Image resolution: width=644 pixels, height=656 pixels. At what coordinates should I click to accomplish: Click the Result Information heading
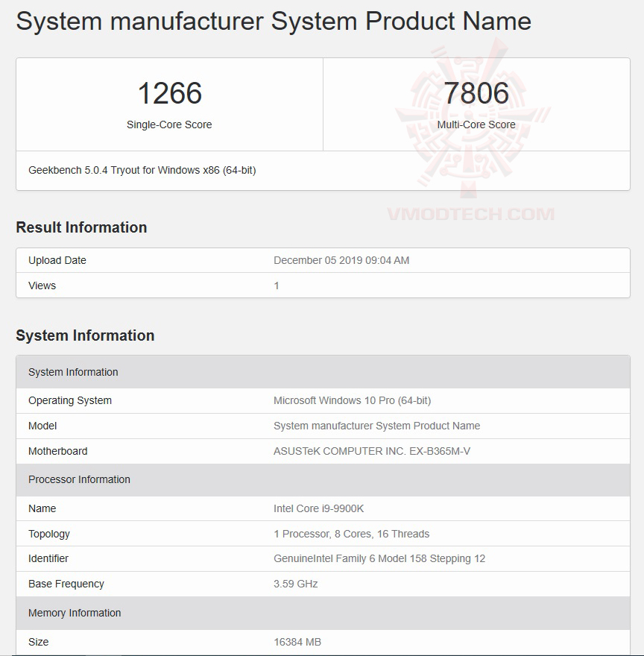82,227
